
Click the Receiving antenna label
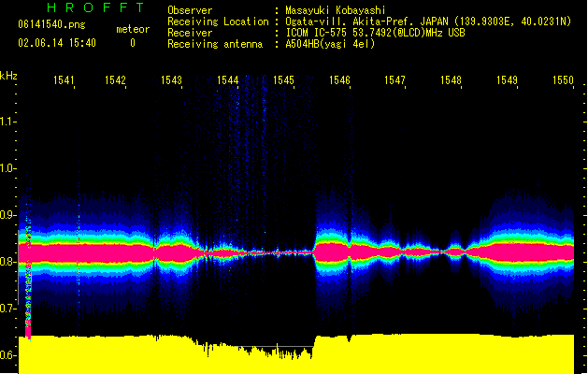pyautogui.click(x=215, y=44)
